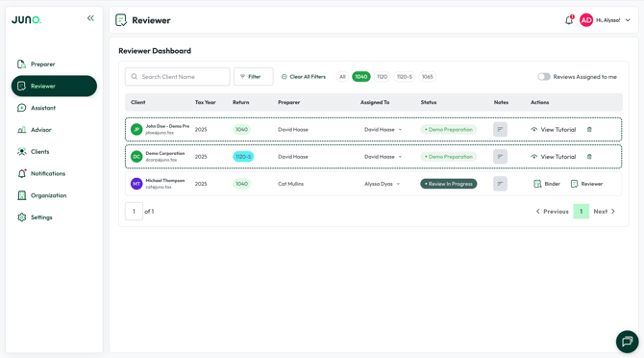This screenshot has width=644, height=358.
Task: Click the Client column header
Action: coord(138,102)
